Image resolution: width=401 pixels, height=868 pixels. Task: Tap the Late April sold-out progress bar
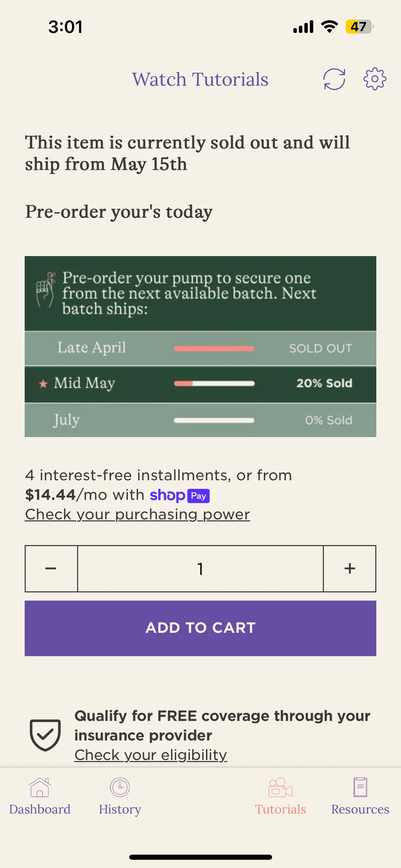pos(214,348)
